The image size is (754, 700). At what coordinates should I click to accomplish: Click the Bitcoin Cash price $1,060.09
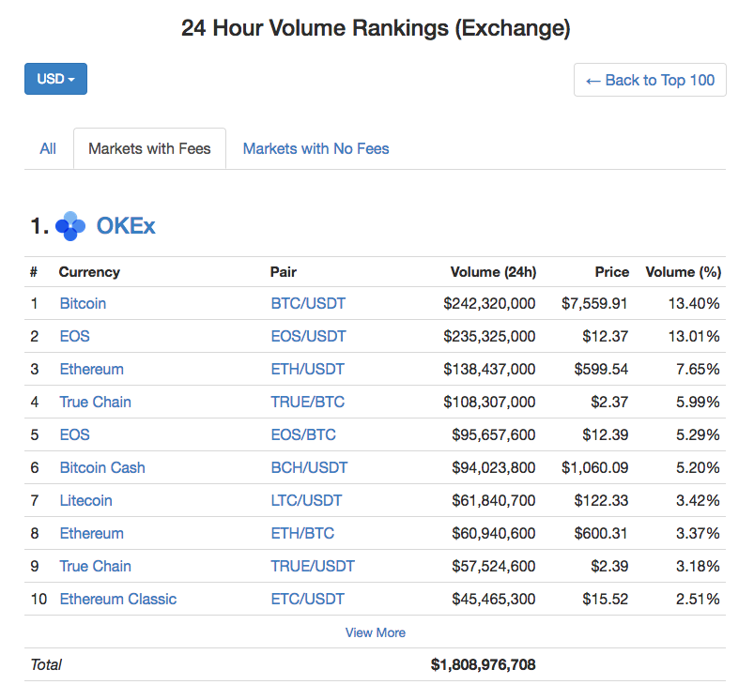click(594, 467)
